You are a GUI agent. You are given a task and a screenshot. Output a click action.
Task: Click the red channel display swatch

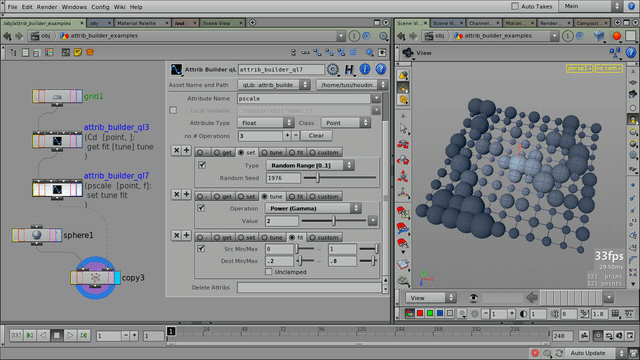tap(420, 313)
